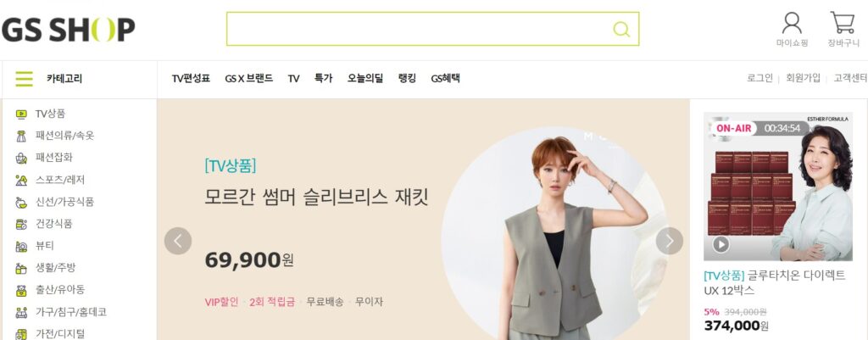Go to the 랭킹 menu
This screenshot has width=868, height=340.
(x=407, y=79)
